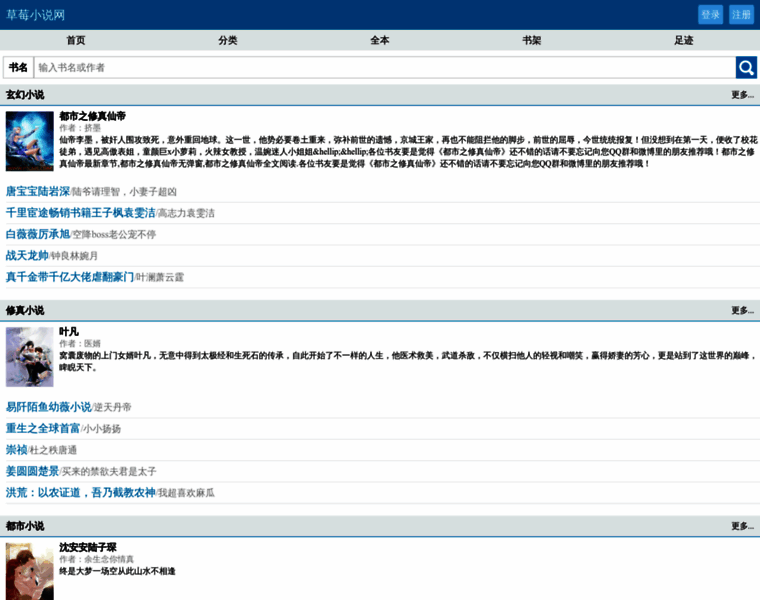The width and height of the screenshot is (760, 600).
Task: Open 沈安安陆子琛 cover thumbnail
Action: coord(30,571)
